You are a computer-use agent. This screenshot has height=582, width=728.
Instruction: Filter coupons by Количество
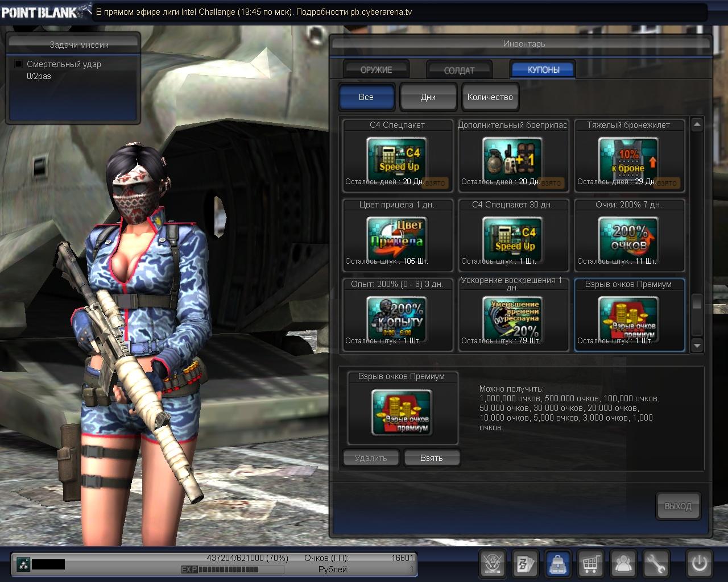pyautogui.click(x=490, y=97)
